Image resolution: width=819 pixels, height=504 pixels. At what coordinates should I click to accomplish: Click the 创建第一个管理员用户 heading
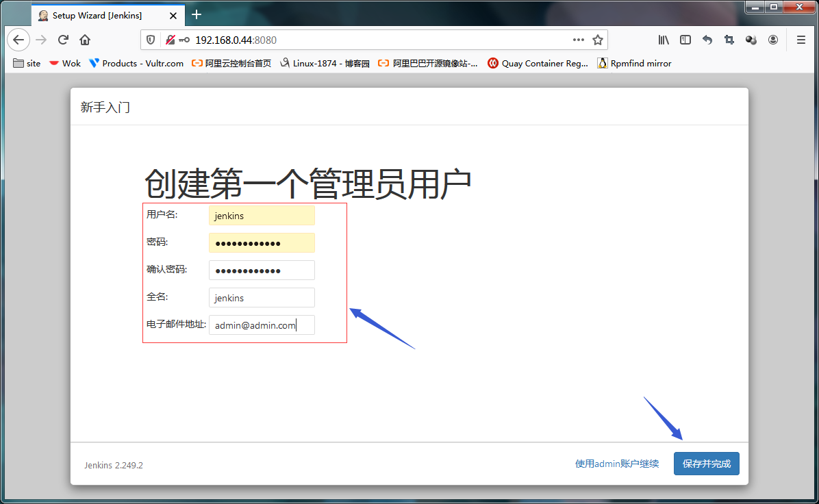pos(307,184)
